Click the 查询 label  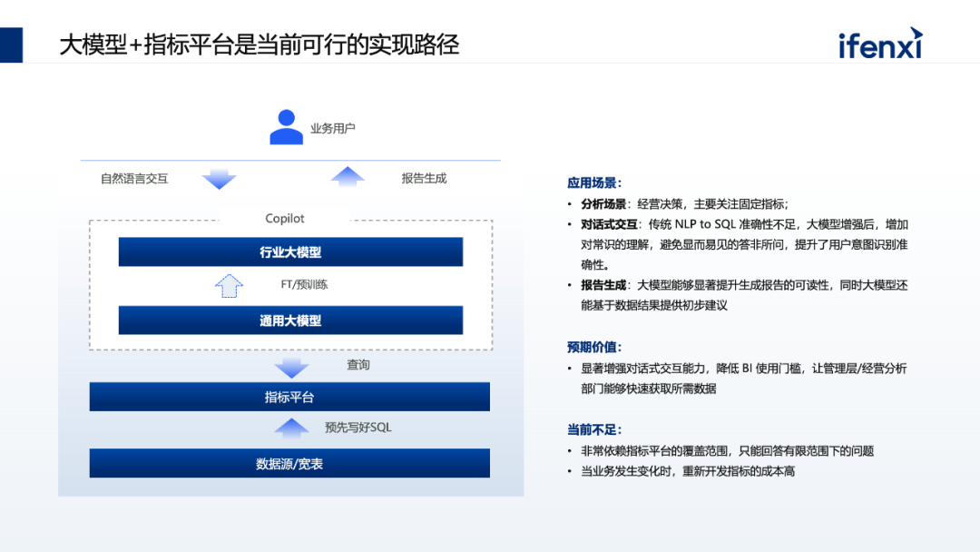point(358,364)
